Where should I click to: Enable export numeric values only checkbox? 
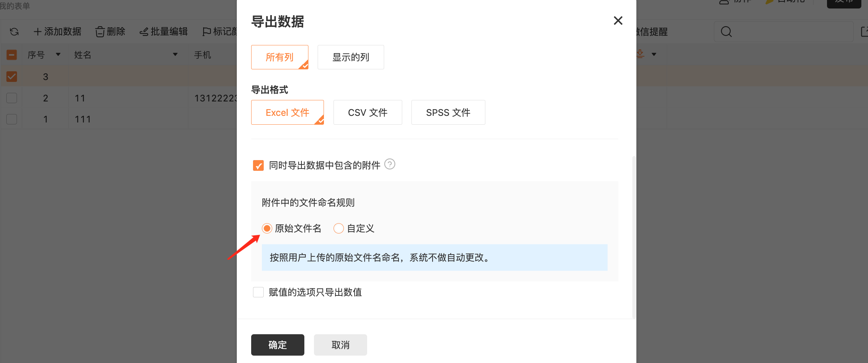point(258,292)
